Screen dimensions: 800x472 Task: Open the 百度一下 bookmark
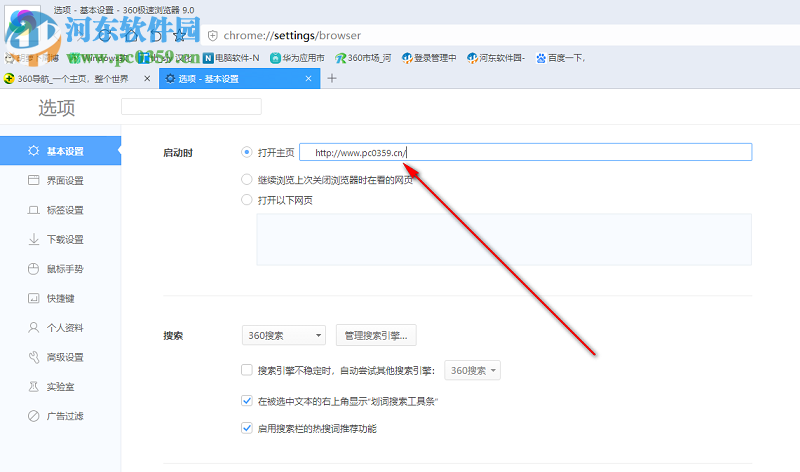[x=560, y=58]
